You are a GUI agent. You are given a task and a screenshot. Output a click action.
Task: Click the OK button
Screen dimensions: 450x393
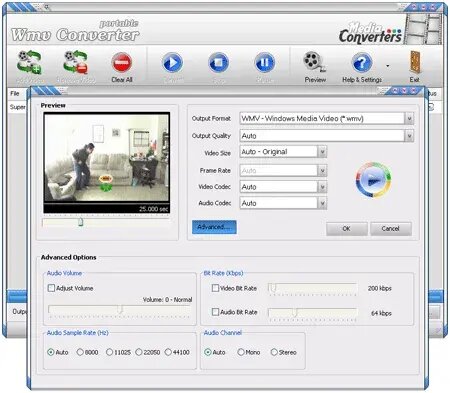click(347, 229)
